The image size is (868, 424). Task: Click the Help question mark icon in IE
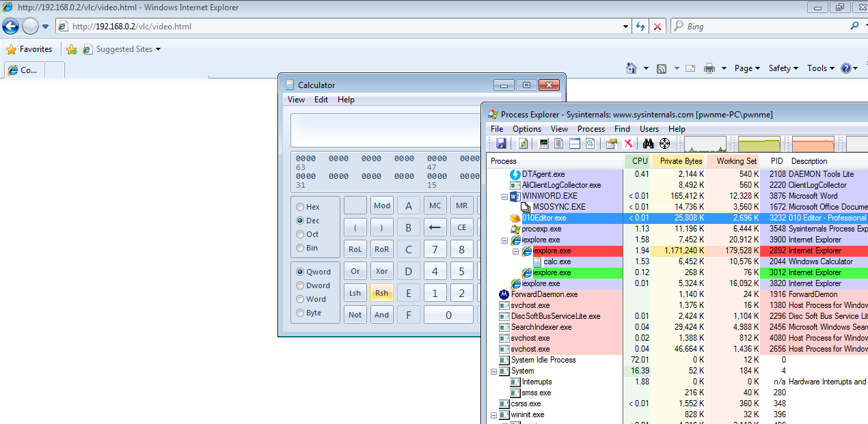point(846,68)
